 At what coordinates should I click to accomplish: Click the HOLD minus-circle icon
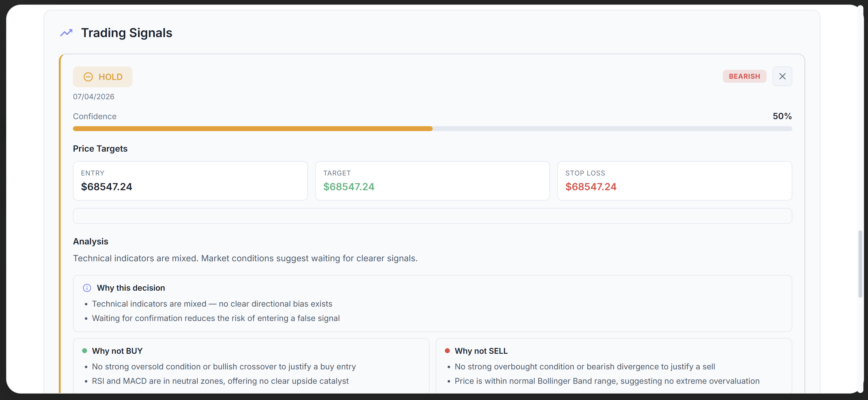pos(88,77)
